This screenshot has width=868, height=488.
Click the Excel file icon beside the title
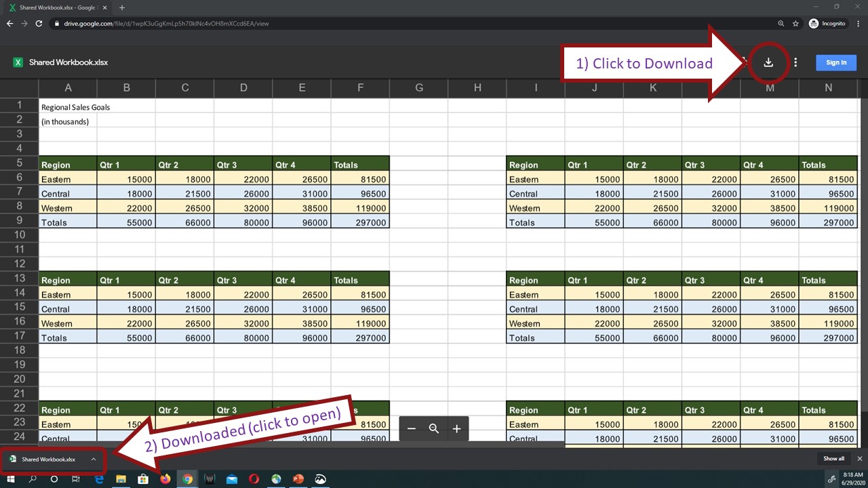18,62
